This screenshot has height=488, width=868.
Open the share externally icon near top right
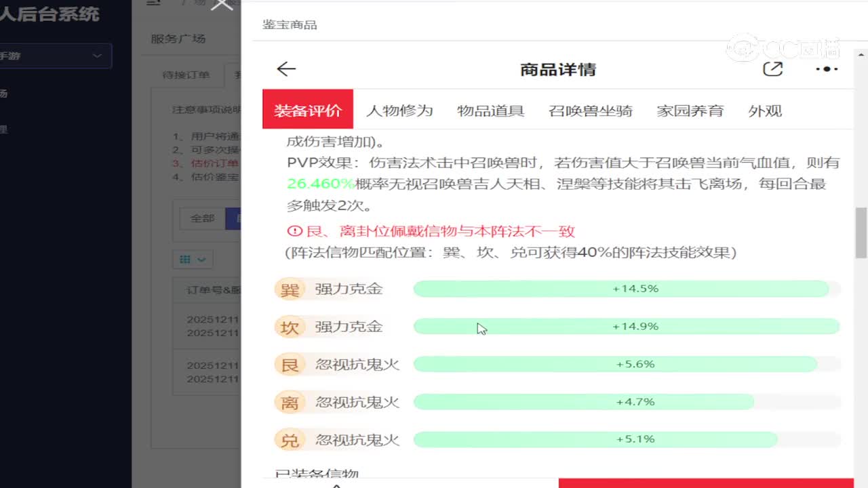point(772,68)
